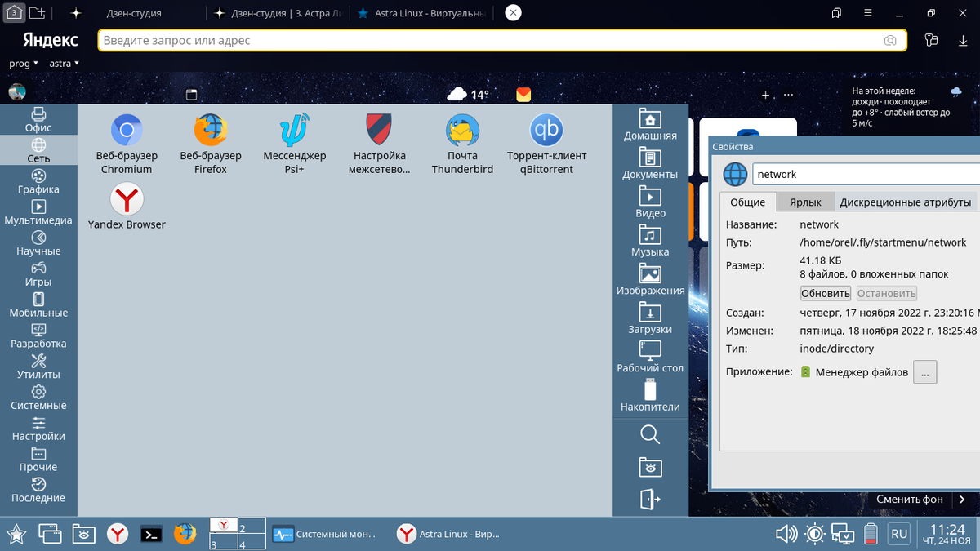Switch to Astra Linux - Вир... taskbar window
The width and height of the screenshot is (980, 551).
click(x=451, y=535)
